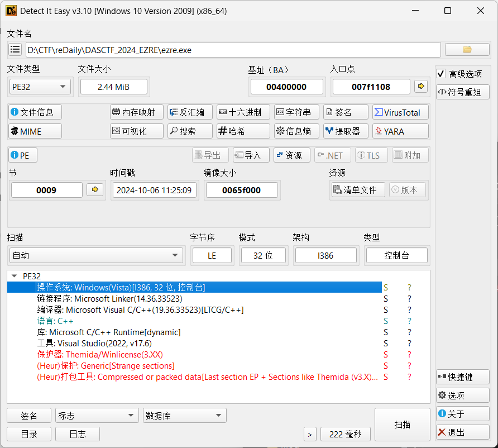Screen dimensions: 498x448
Task: Open YARA scanner
Action: [400, 131]
